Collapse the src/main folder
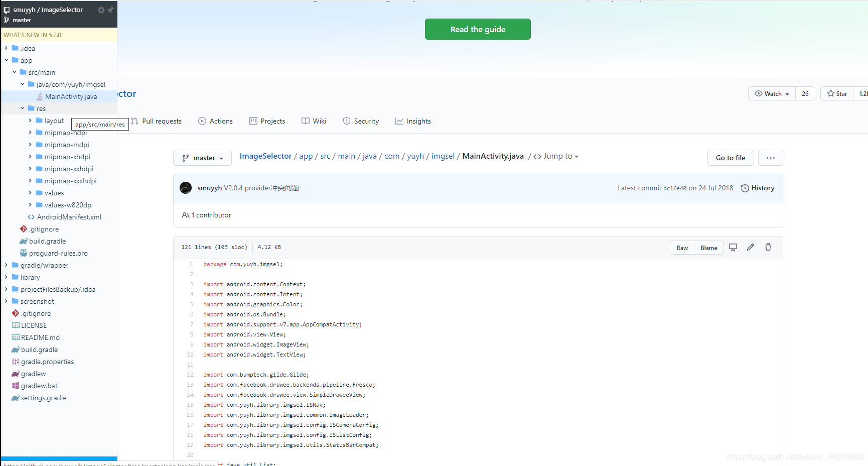Viewport: 868px width, 466px height. click(x=14, y=72)
